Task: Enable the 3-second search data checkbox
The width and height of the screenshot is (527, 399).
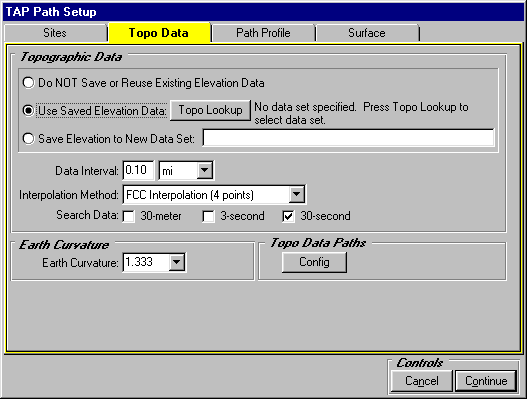Action: [x=208, y=216]
